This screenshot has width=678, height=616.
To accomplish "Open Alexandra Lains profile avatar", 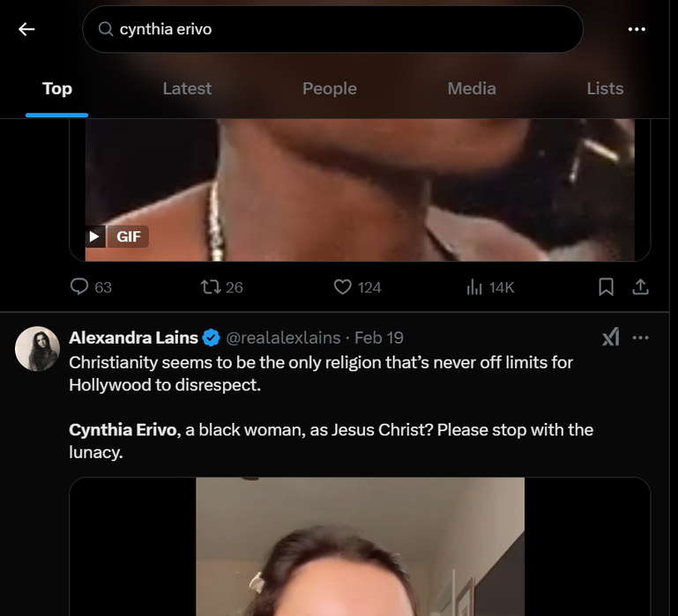I will pos(37,347).
